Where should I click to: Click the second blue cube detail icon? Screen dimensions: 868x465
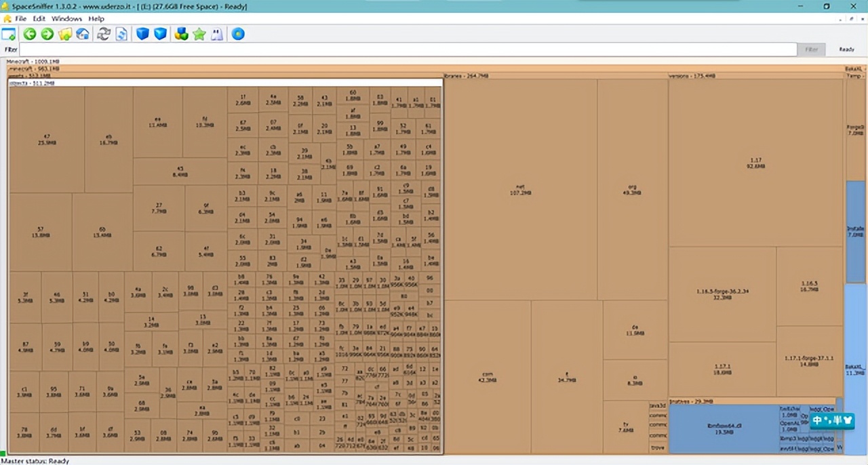coord(160,34)
